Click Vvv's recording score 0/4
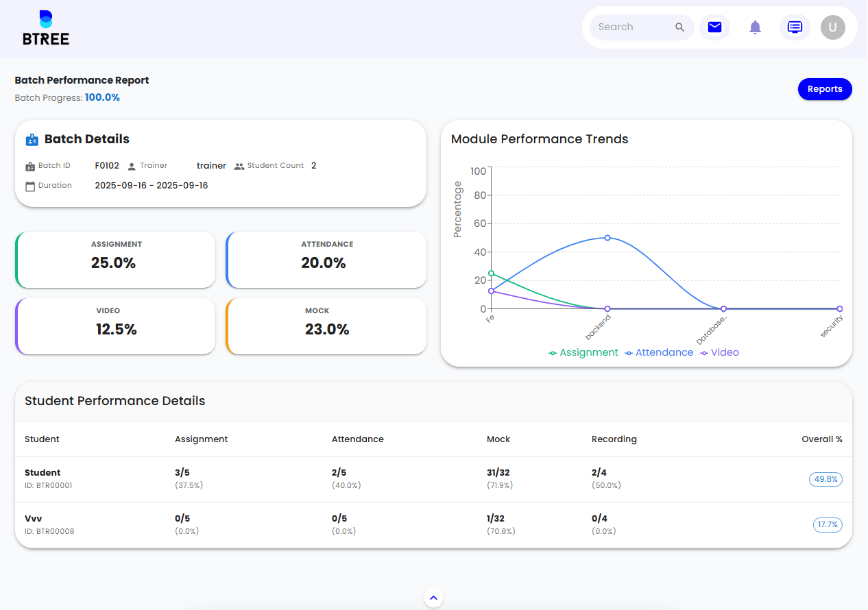The width and height of the screenshot is (868, 610). (599, 519)
